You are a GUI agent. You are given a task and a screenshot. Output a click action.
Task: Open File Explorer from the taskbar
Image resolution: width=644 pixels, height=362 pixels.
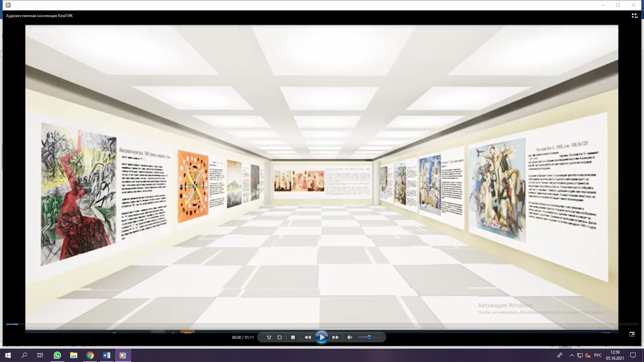pyautogui.click(x=73, y=355)
